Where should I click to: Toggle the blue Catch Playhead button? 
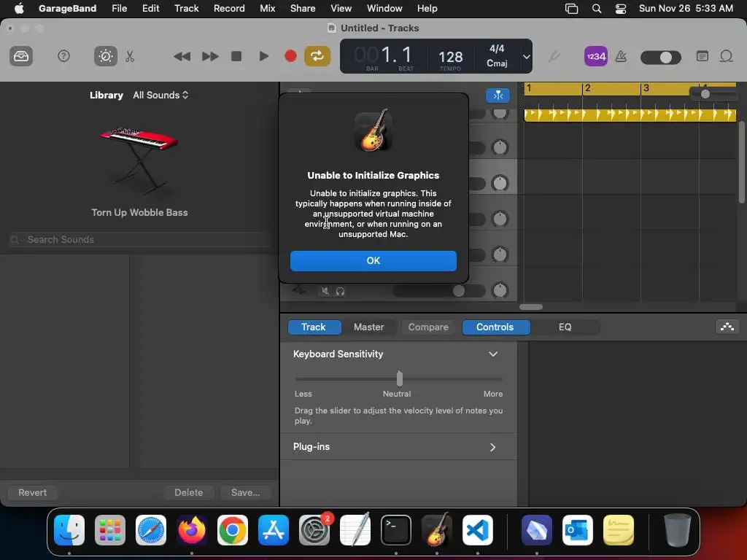coord(498,96)
